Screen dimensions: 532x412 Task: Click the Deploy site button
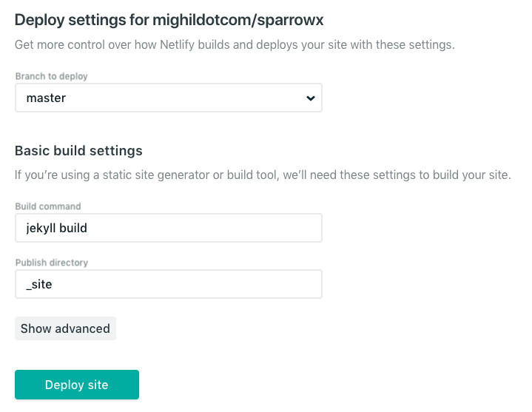(x=77, y=385)
